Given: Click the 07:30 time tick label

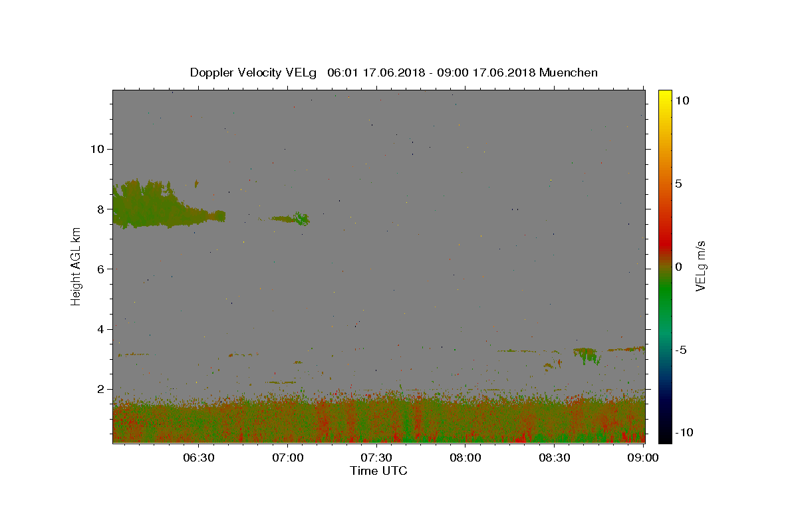Looking at the screenshot, I should (376, 458).
